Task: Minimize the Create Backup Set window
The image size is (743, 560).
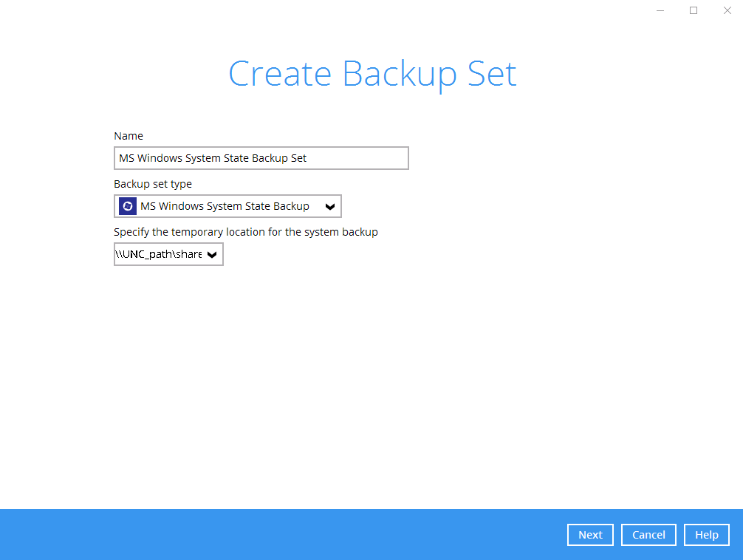Action: [660, 10]
